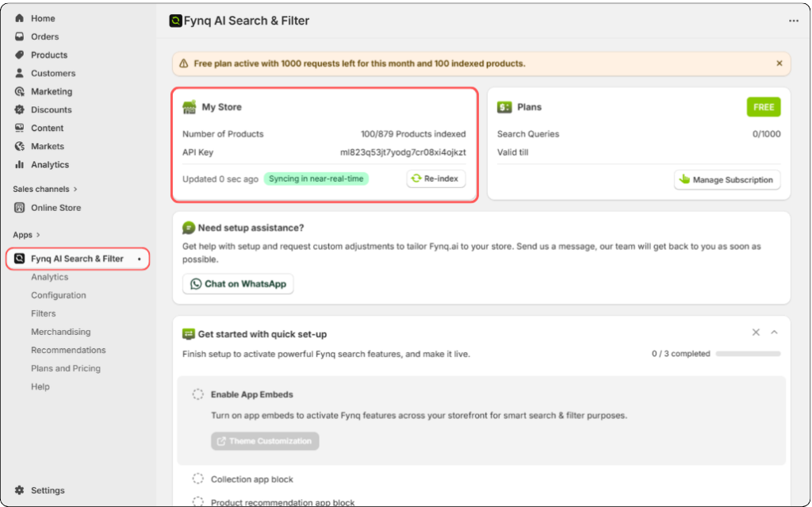The width and height of the screenshot is (812, 507).
Task: Open Fynq Analytics sub-page
Action: [x=50, y=277]
